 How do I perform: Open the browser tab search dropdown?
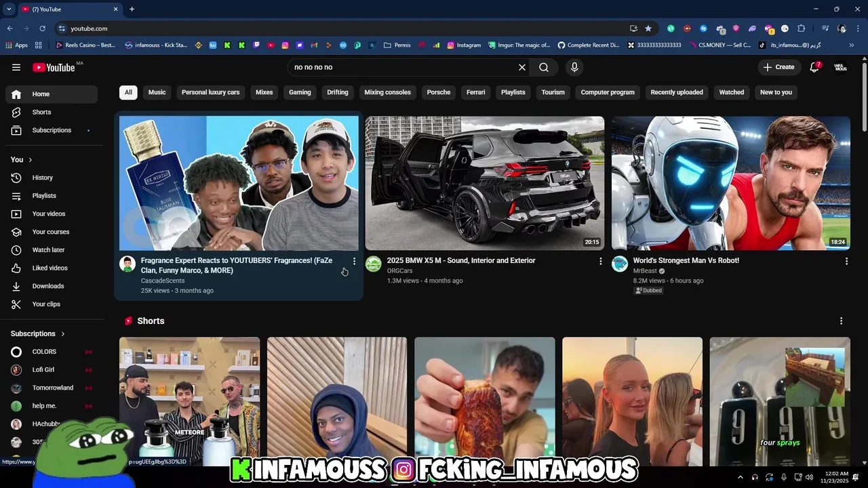[x=9, y=9]
